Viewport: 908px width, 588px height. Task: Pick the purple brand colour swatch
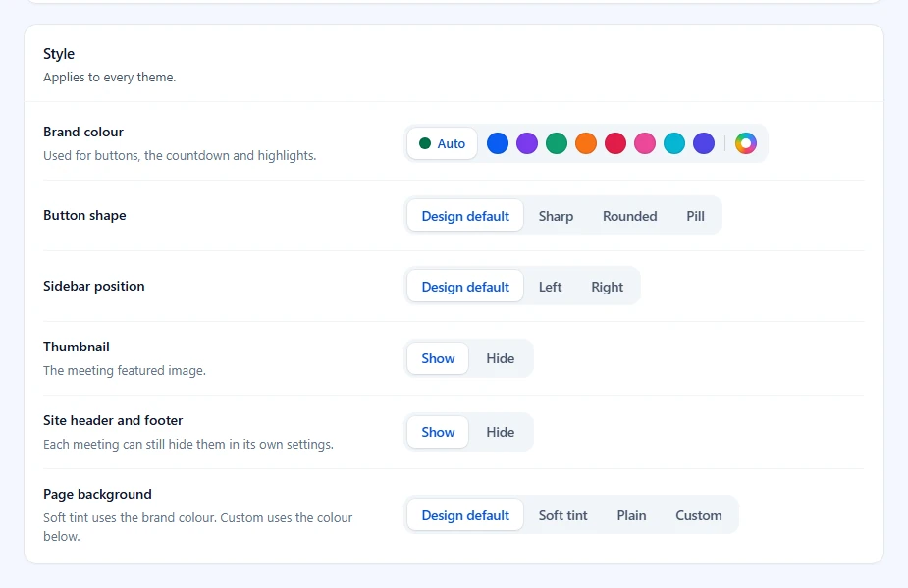click(527, 143)
